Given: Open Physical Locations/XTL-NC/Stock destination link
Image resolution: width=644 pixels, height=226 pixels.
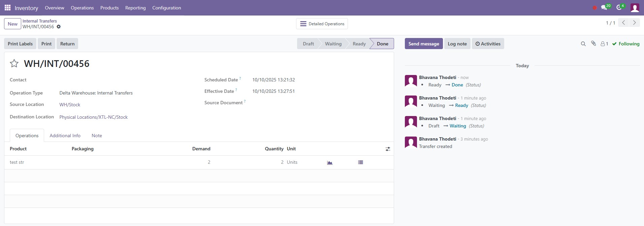Looking at the screenshot, I should pos(94,117).
